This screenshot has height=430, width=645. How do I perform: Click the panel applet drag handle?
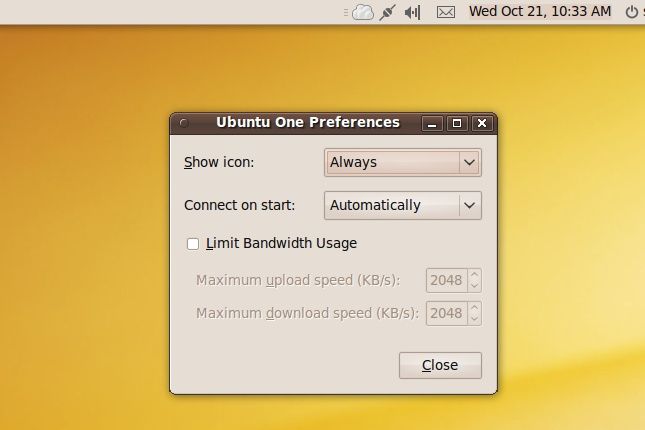point(346,13)
